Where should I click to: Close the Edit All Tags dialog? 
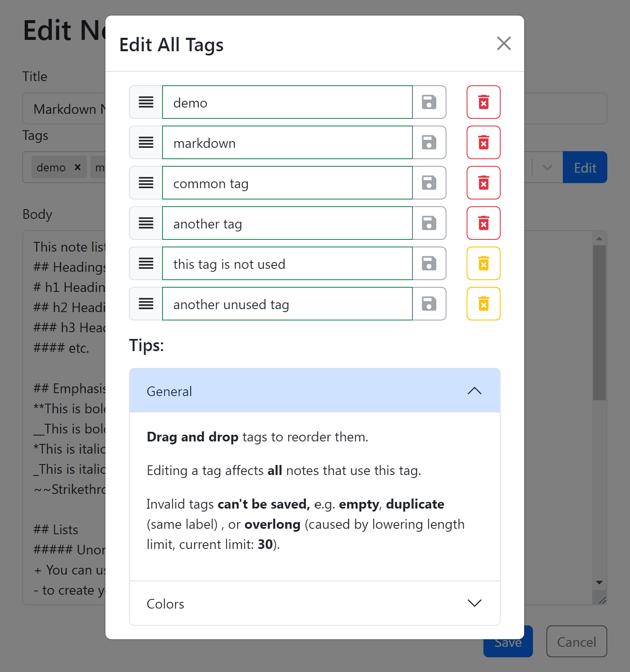pyautogui.click(x=503, y=43)
